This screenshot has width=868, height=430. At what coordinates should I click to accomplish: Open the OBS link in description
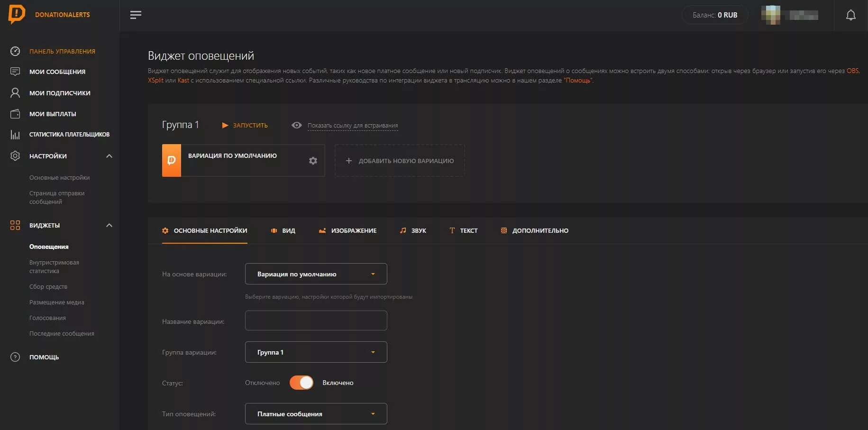(852, 71)
